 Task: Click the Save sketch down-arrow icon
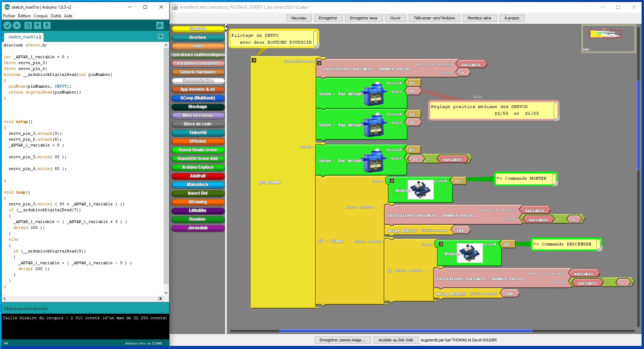(47, 25)
